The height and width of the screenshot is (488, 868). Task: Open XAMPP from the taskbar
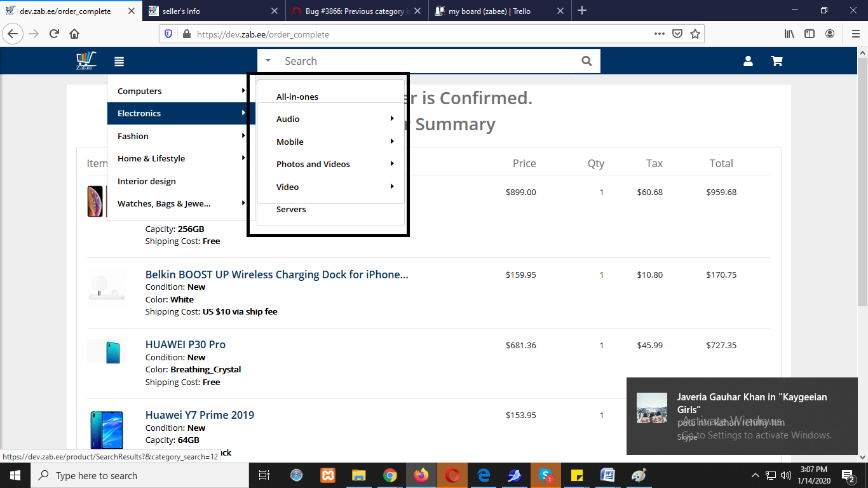point(328,475)
